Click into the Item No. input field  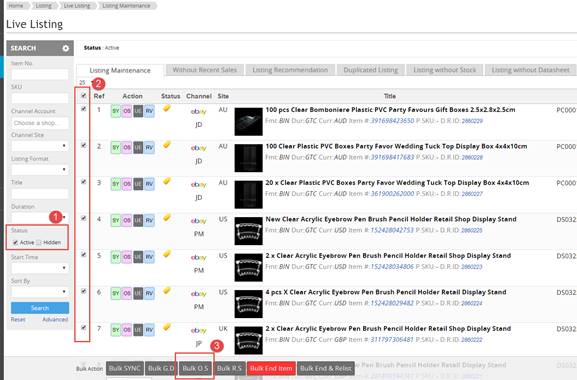(40, 75)
